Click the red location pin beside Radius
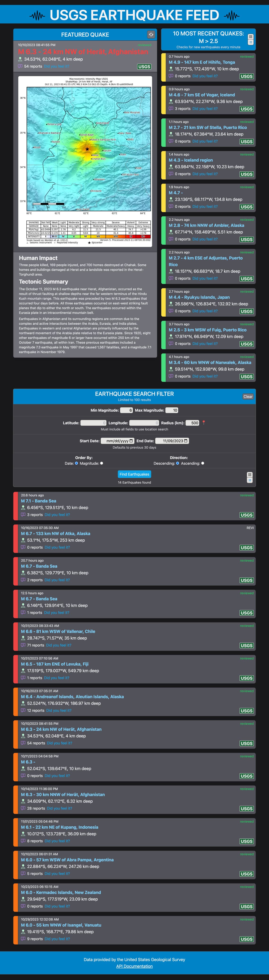The image size is (269, 980). (204, 423)
